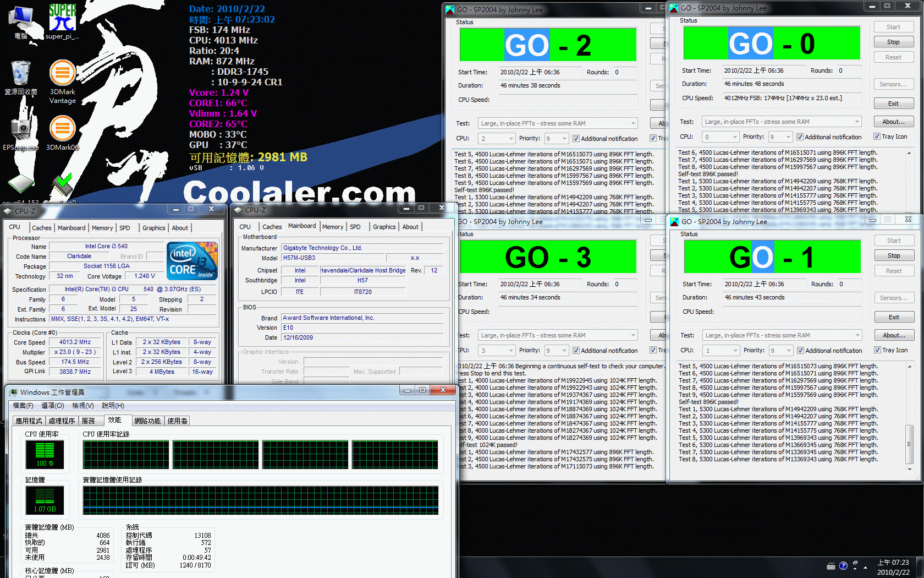Select the 3DMark Vantage desktop icon
This screenshot has width=924, height=578.
(x=63, y=81)
